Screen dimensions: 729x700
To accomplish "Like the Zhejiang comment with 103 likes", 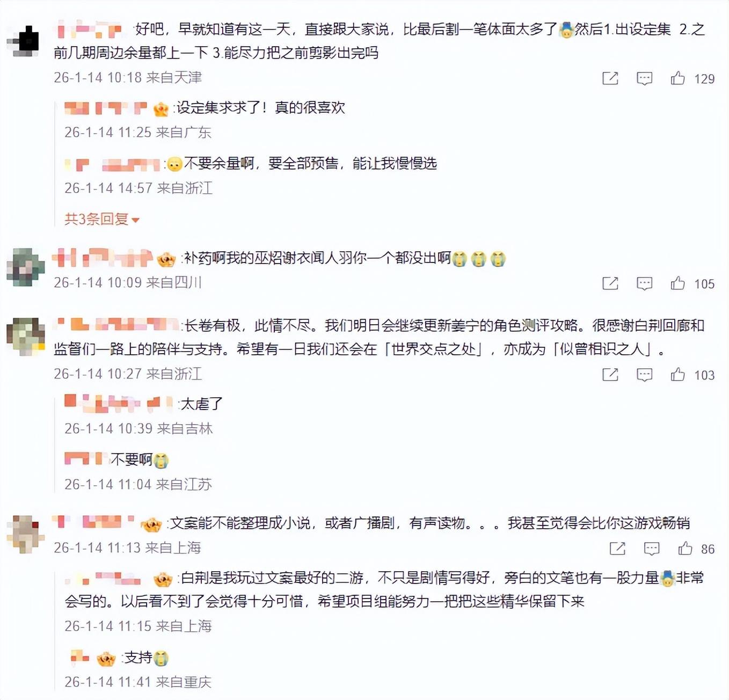I will (x=678, y=375).
